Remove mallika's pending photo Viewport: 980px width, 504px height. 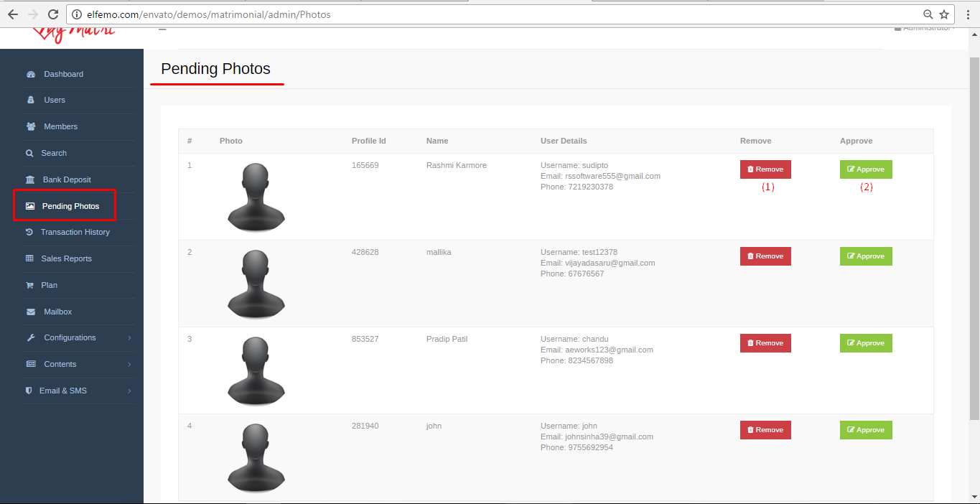pyautogui.click(x=765, y=256)
